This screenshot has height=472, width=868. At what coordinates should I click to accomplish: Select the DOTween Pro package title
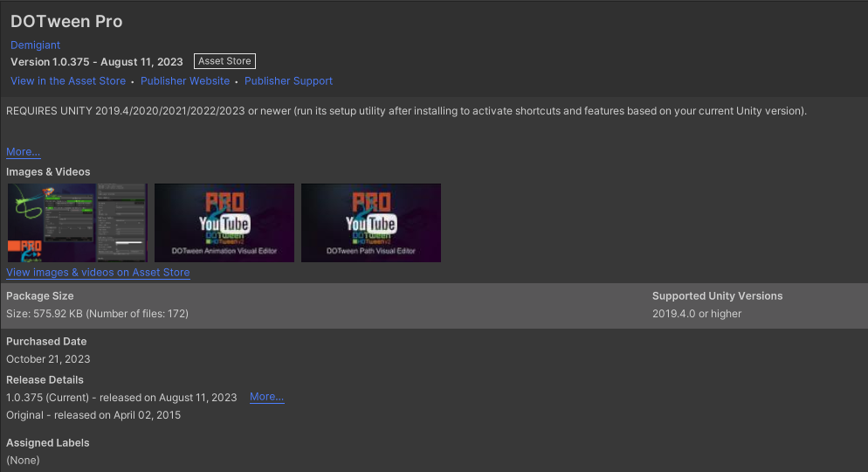coord(66,21)
